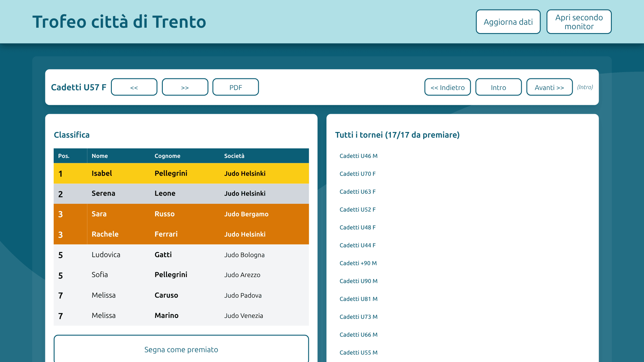The image size is (644, 362).
Task: Choose Cadetti +90 M tournament
Action: pyautogui.click(x=358, y=263)
